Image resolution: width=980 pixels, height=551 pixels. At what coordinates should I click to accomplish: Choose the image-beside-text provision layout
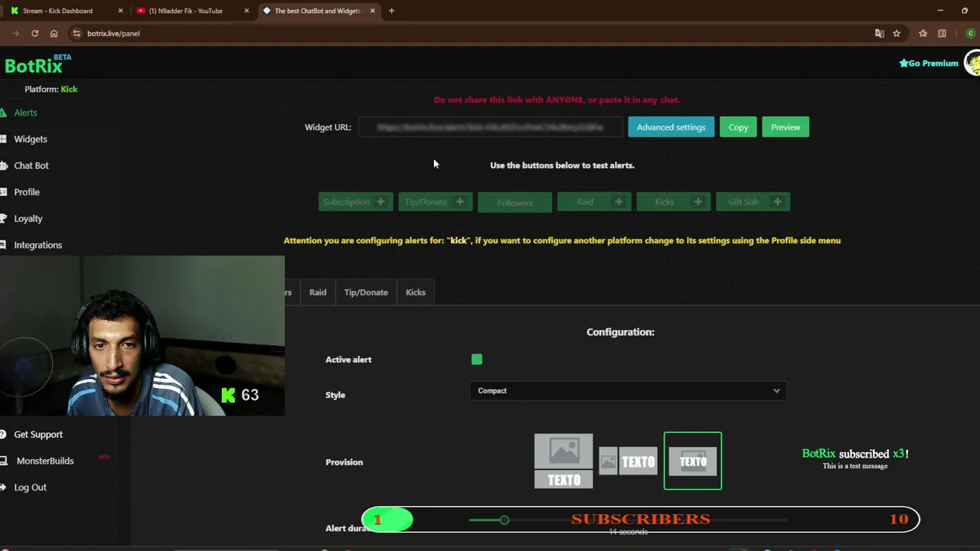click(x=628, y=461)
